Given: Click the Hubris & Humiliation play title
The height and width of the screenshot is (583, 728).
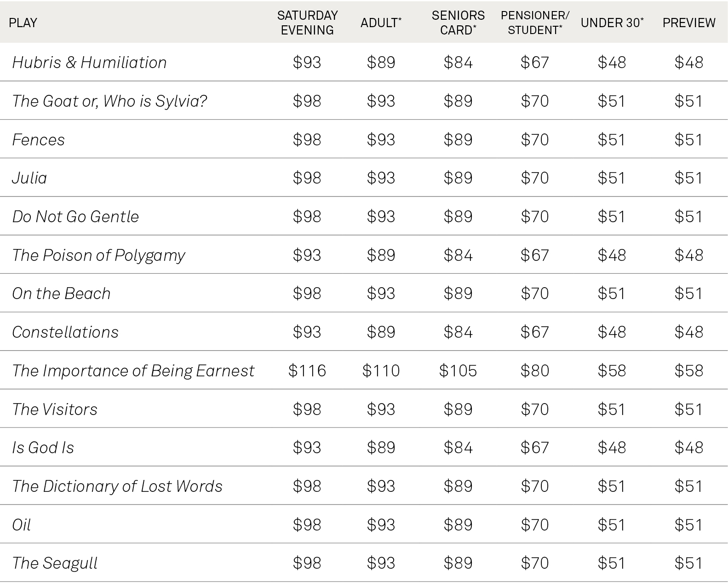Looking at the screenshot, I should [x=89, y=63].
